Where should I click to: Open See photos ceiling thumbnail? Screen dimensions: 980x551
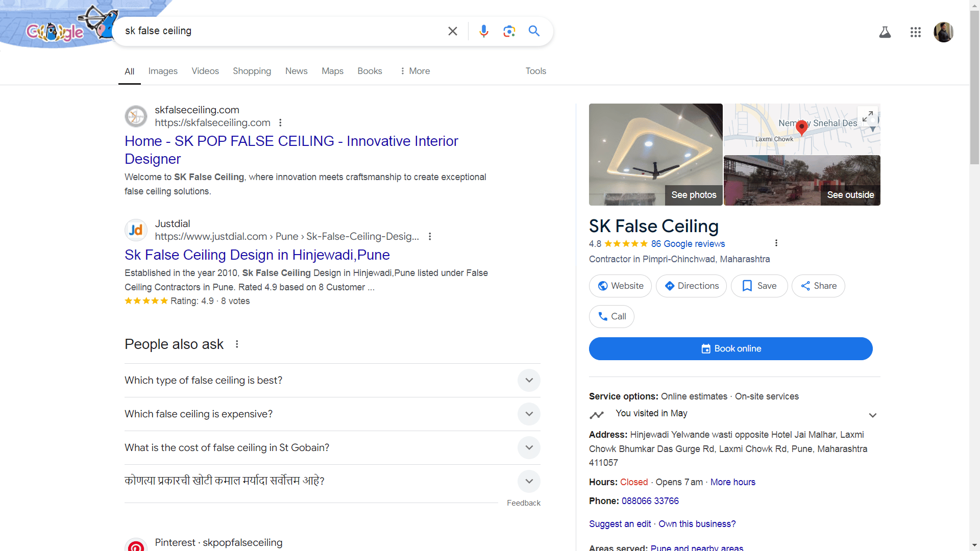655,155
